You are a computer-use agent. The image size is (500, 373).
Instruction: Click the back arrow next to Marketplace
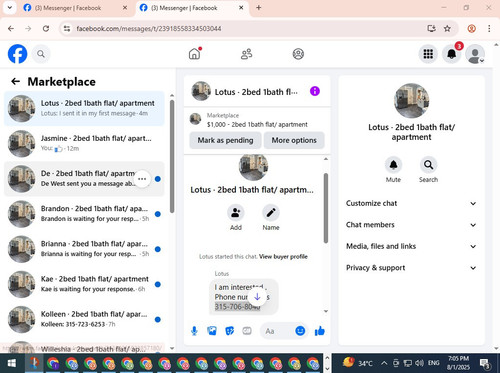coord(16,81)
